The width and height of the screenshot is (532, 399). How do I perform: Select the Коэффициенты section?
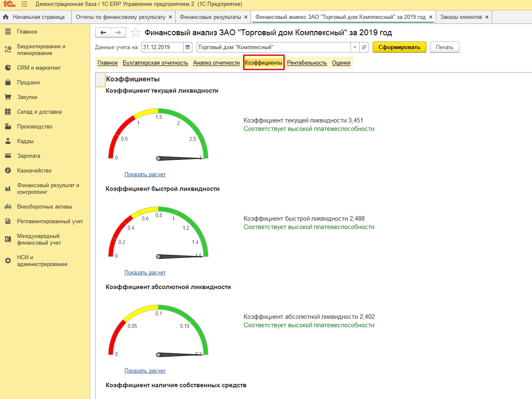click(x=264, y=63)
